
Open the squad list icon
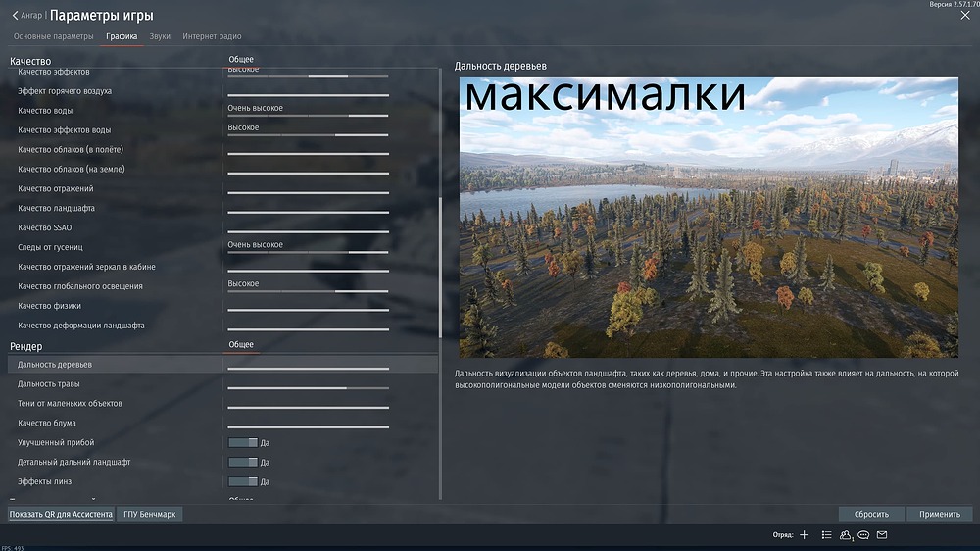(826, 534)
